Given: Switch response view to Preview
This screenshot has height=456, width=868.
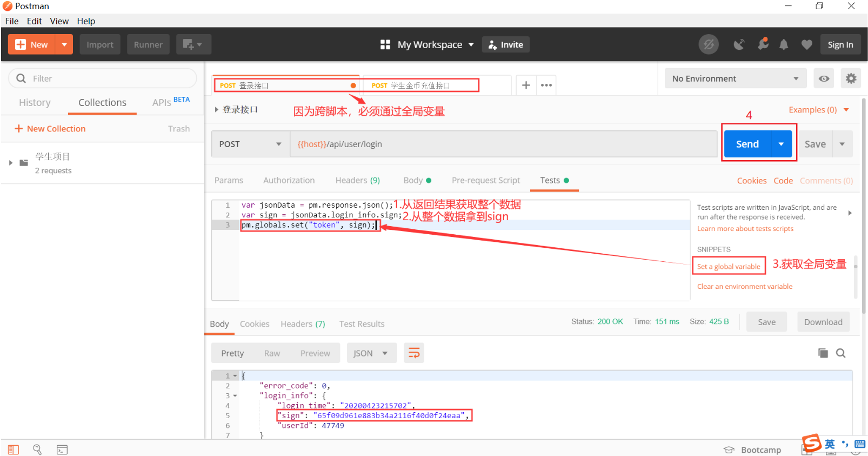Looking at the screenshot, I should point(315,353).
